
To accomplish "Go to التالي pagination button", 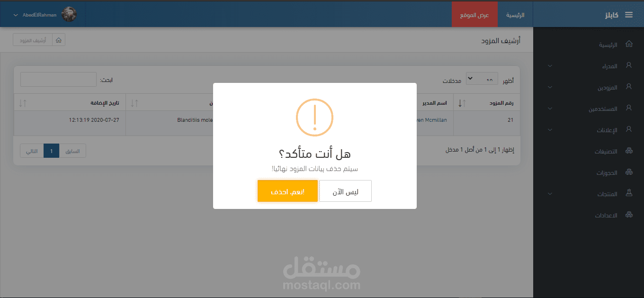I will click(32, 151).
